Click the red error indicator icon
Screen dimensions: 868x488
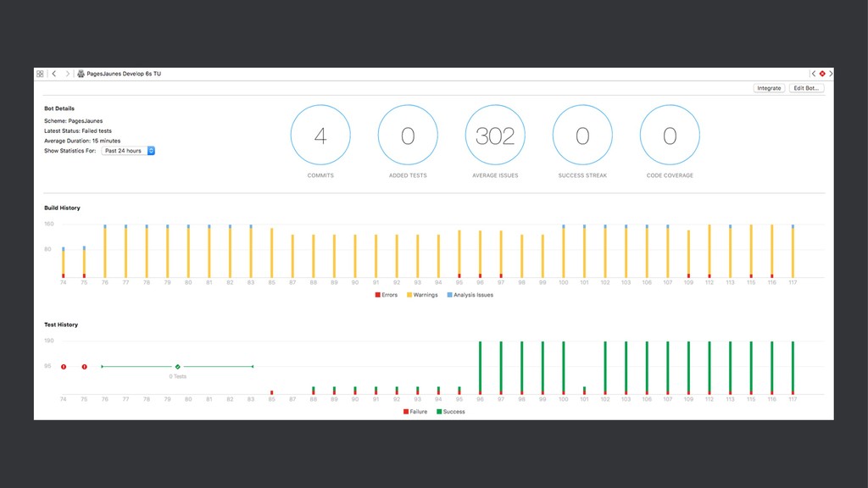(822, 74)
